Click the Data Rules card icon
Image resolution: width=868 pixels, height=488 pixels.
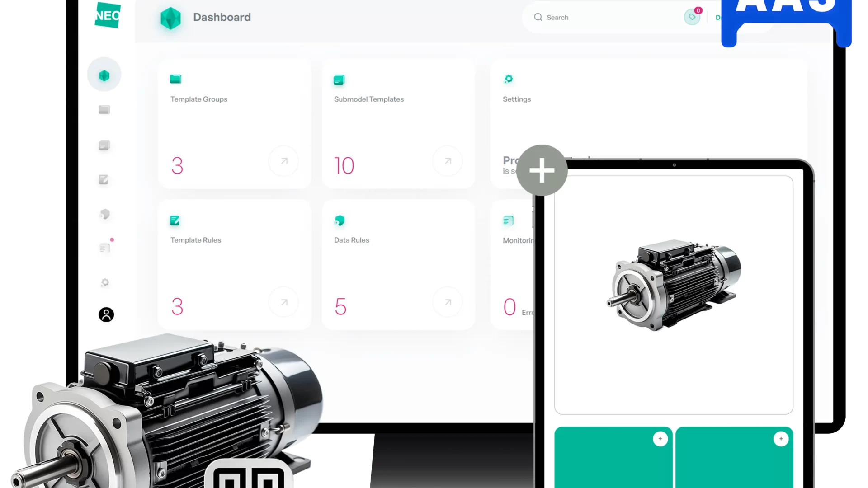point(340,221)
